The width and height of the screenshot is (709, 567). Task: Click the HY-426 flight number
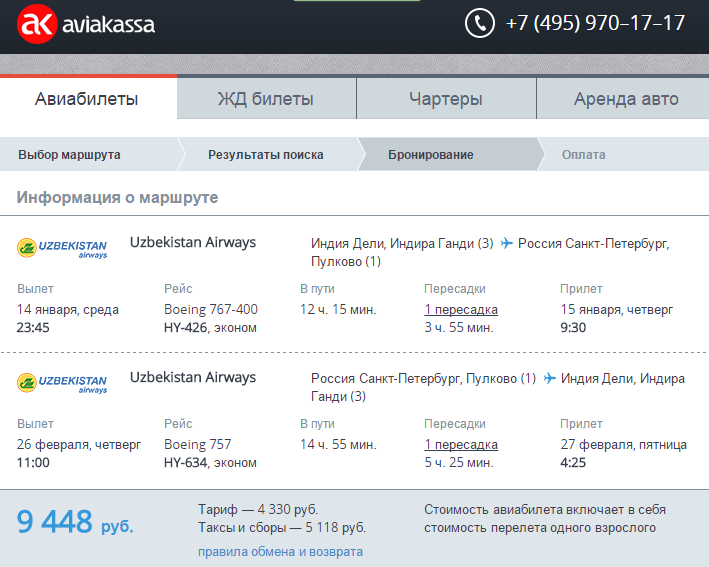coord(184,327)
